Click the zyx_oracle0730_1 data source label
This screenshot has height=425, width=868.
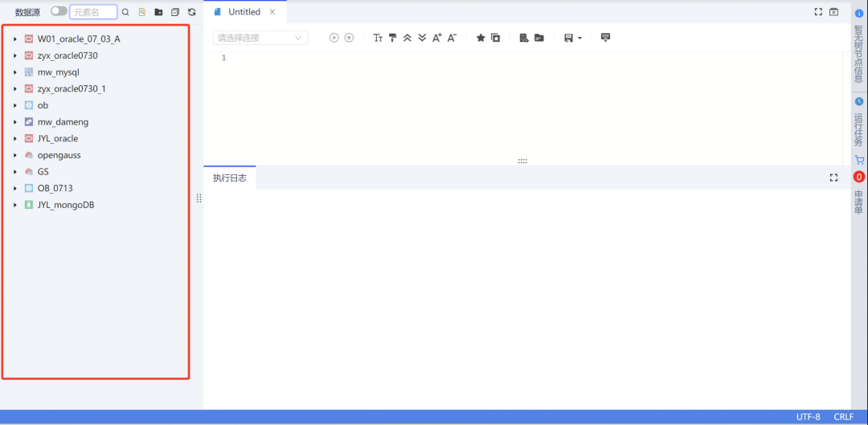point(72,89)
